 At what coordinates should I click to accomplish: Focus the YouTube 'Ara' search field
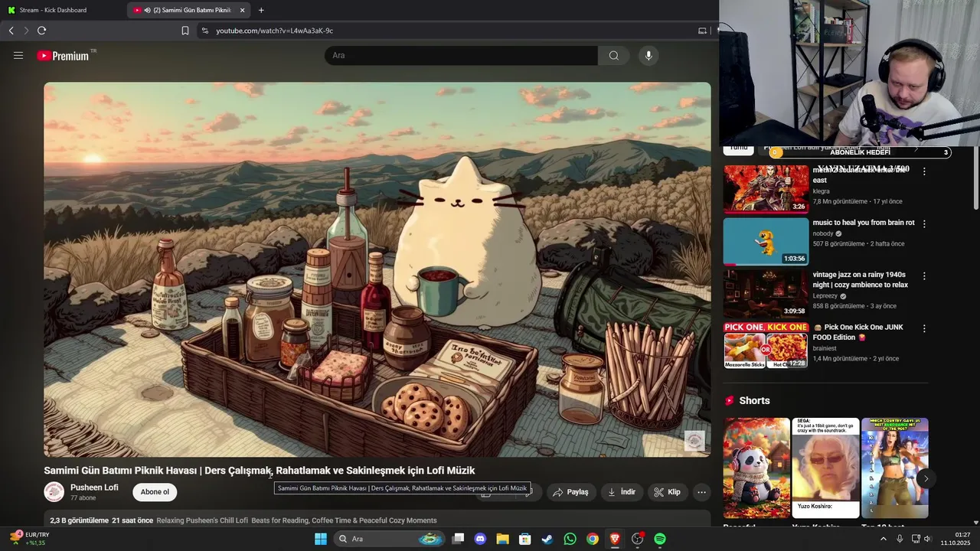(461, 55)
